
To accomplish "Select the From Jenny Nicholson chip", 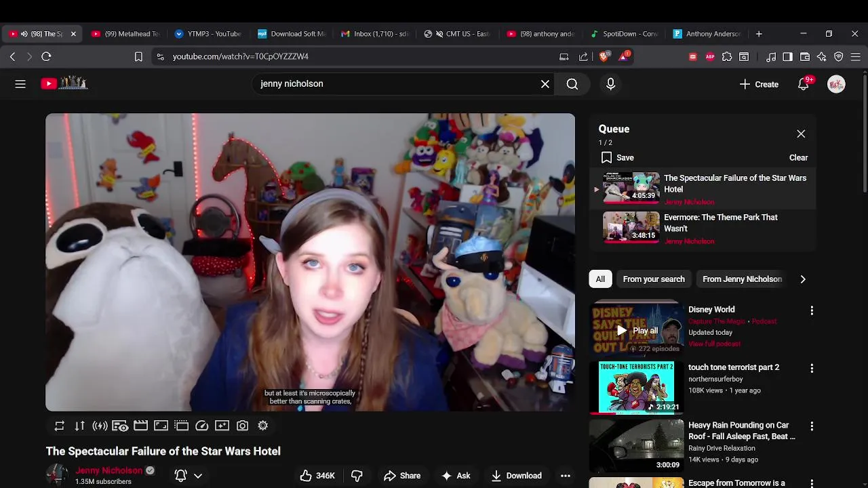I will (x=742, y=279).
